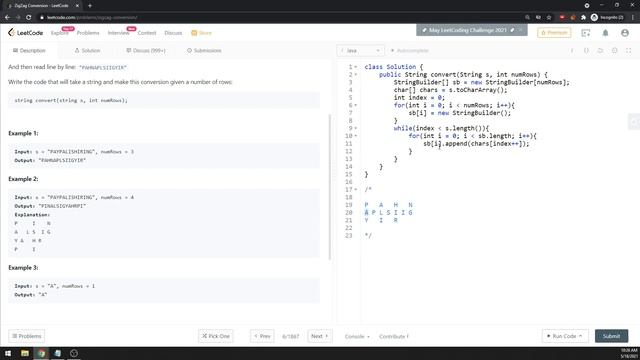Open the Incognito profile indicator

[x=607, y=18]
